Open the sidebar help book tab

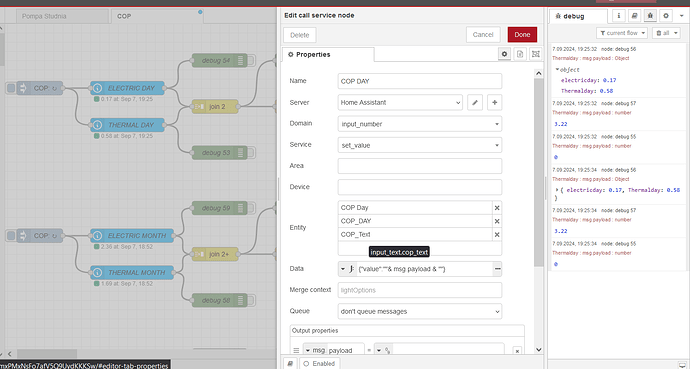pyautogui.click(x=634, y=16)
